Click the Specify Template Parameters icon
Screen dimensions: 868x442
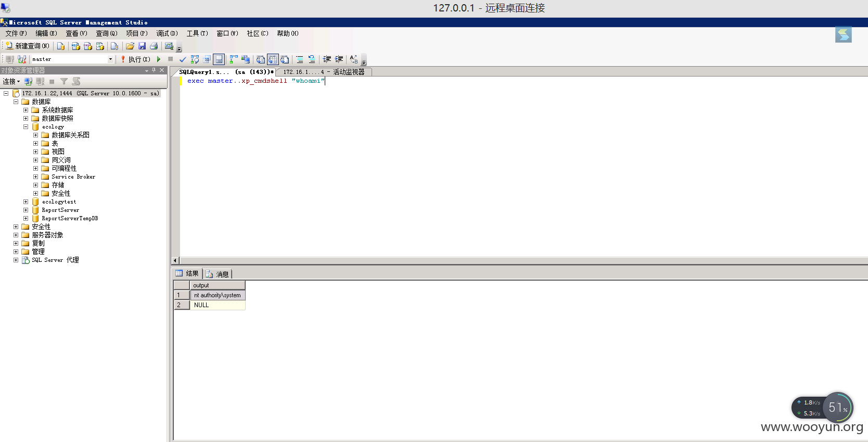[x=354, y=59]
